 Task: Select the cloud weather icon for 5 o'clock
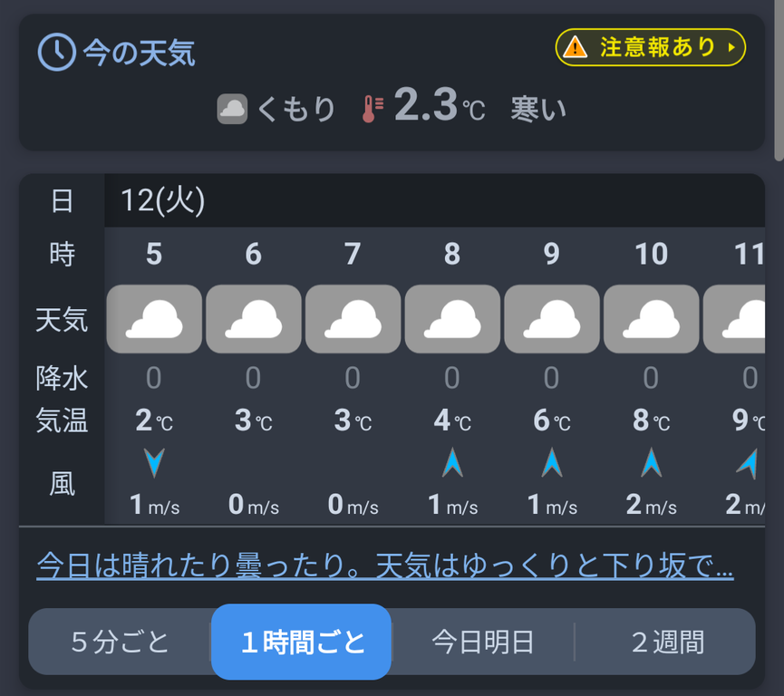pos(154,319)
